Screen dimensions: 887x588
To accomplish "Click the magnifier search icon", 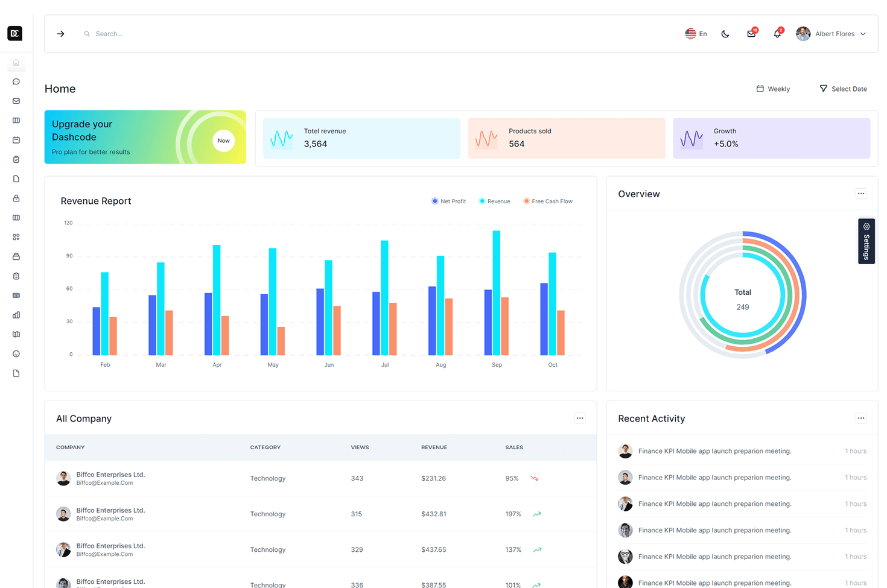I will pos(87,34).
